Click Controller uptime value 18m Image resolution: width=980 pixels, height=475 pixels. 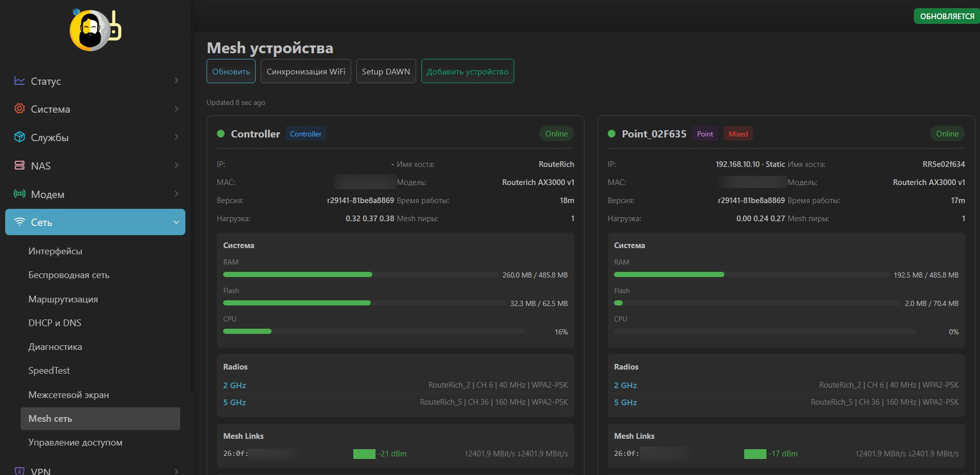tap(567, 201)
